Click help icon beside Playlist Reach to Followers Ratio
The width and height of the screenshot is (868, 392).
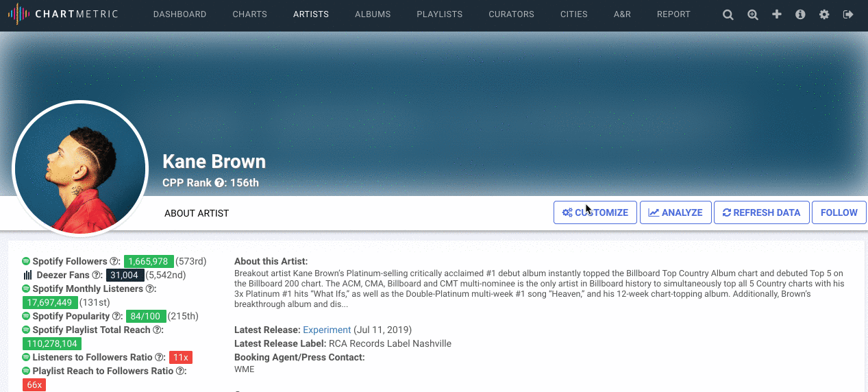181,371
